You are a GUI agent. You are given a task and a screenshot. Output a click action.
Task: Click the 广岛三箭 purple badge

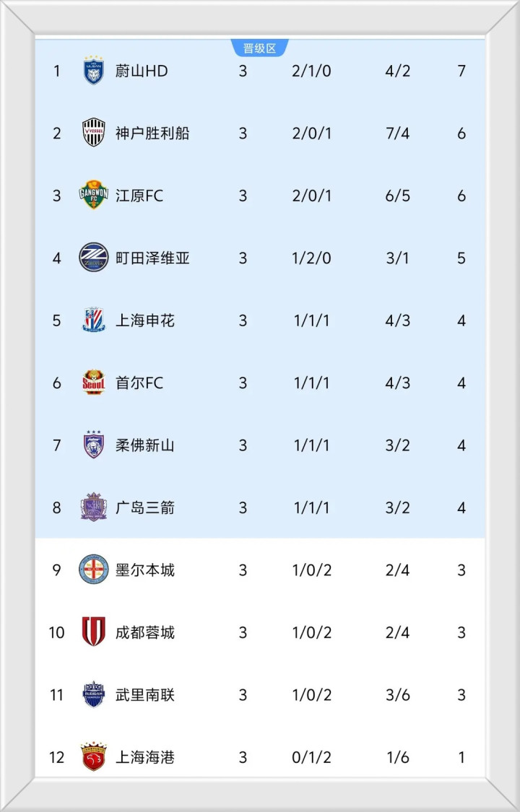pos(93,507)
